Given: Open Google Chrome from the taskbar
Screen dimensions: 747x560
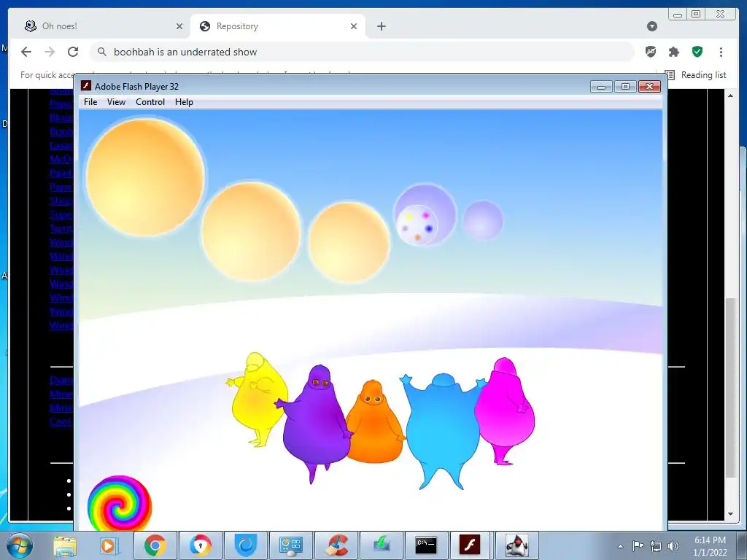Looking at the screenshot, I should tap(155, 545).
